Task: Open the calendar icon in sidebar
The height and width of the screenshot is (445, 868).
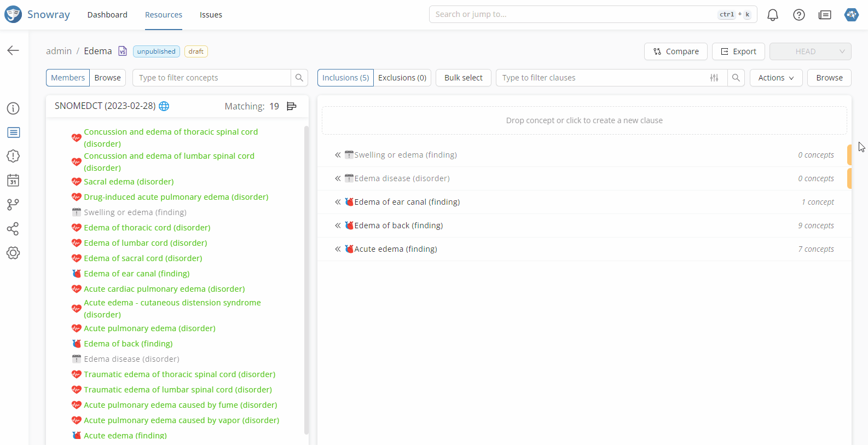Action: coord(13,180)
